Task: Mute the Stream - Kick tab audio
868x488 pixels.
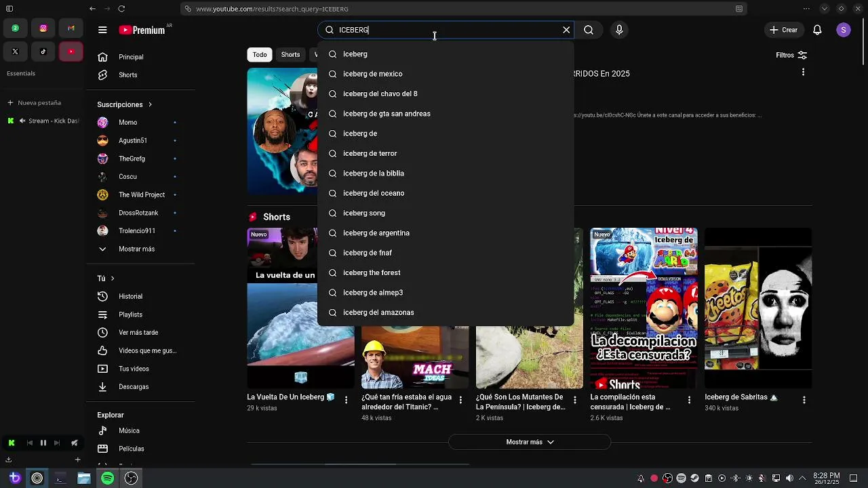Action: click(22, 121)
